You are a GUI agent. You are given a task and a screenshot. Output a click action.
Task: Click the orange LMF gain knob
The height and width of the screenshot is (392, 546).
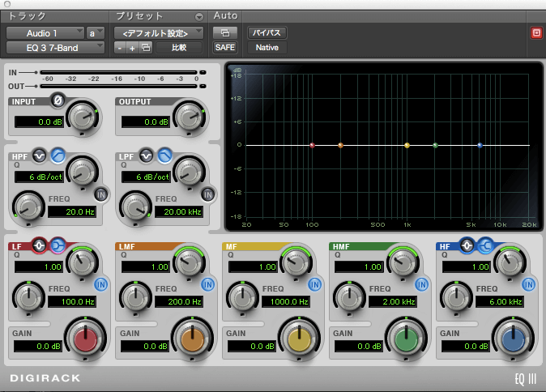click(x=192, y=339)
